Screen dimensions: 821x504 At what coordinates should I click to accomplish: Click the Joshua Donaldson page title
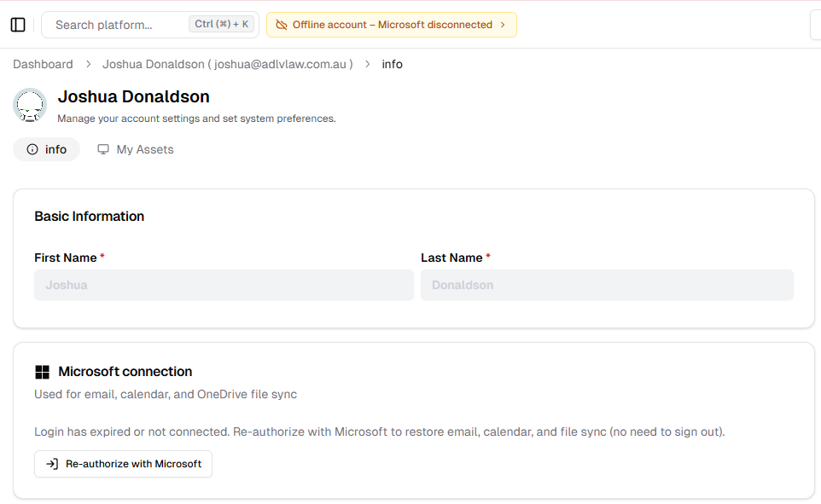coord(133,97)
